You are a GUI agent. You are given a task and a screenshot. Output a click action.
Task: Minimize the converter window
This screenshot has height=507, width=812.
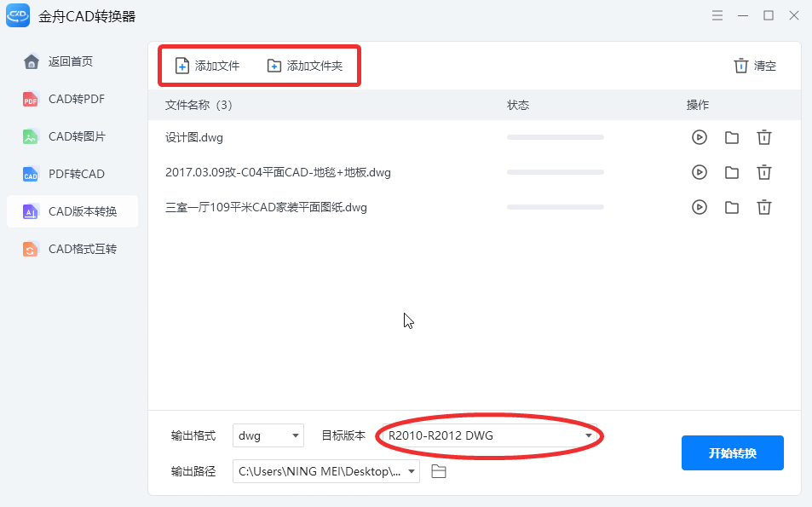click(x=743, y=15)
